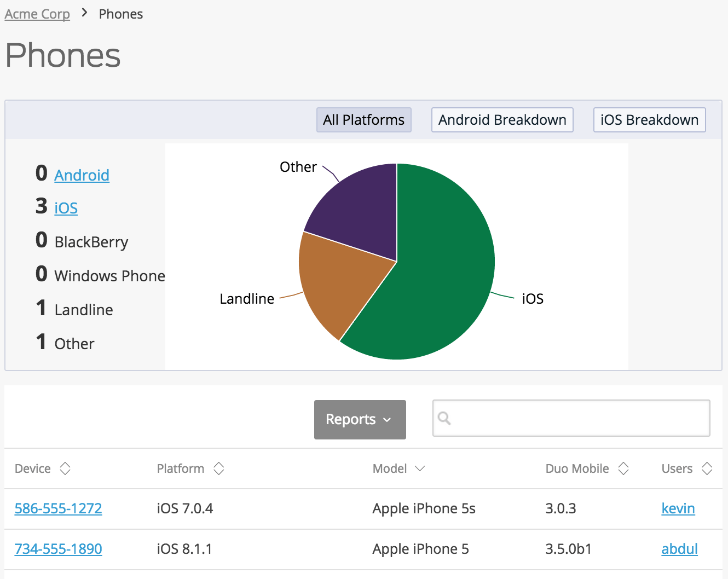Focus the phone search input field
This screenshot has width=728, height=579.
coord(580,419)
